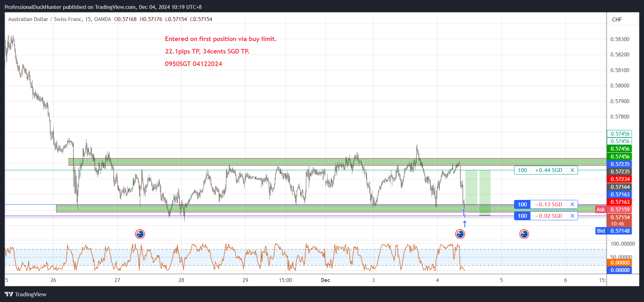Viewport: 644px width, 302px height.
Task: Click the published-by header text
Action: (103, 7)
